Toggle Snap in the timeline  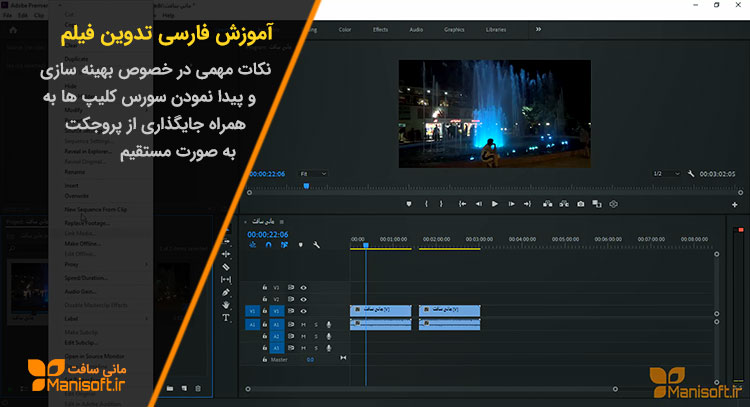click(268, 245)
